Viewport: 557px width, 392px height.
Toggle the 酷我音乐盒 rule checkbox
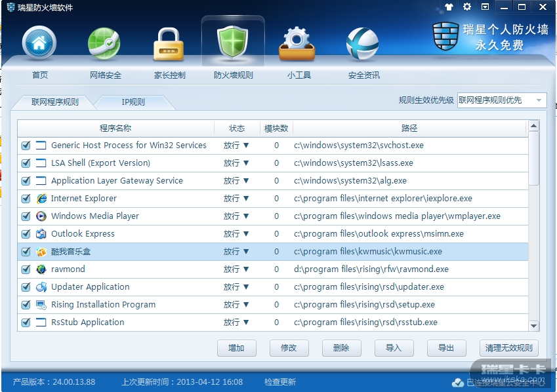pyautogui.click(x=26, y=252)
